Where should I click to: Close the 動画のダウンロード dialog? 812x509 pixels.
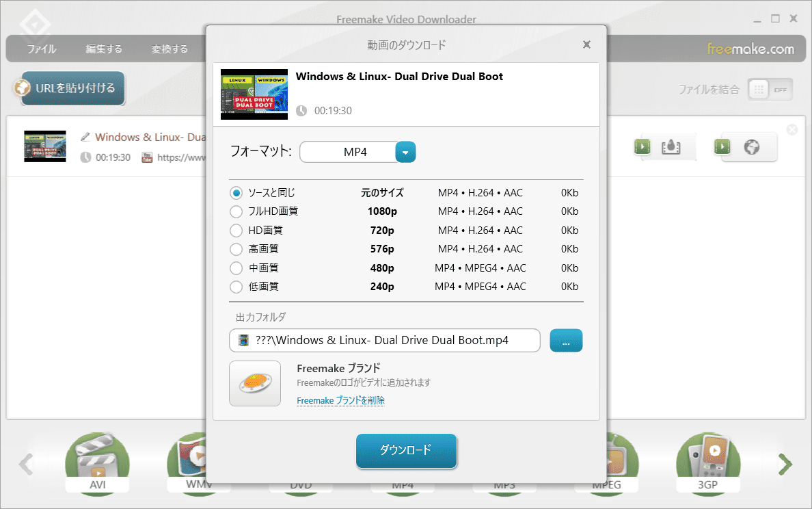586,44
